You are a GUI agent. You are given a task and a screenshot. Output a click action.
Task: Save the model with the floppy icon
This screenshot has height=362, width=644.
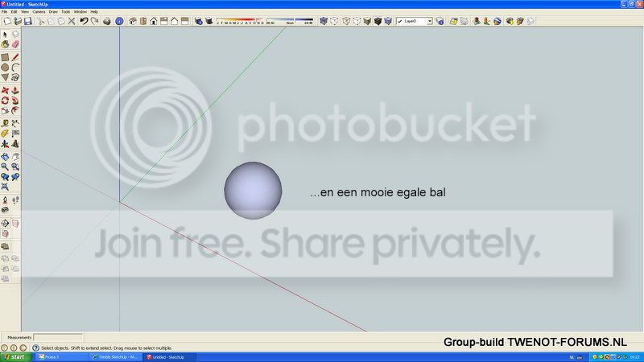28,21
